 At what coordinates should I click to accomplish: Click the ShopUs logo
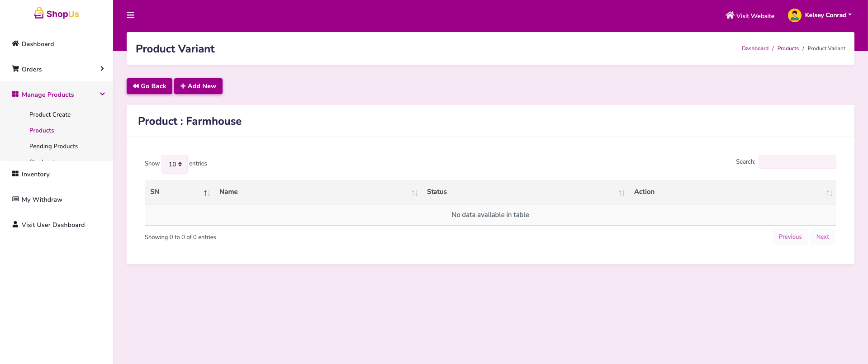pos(57,14)
